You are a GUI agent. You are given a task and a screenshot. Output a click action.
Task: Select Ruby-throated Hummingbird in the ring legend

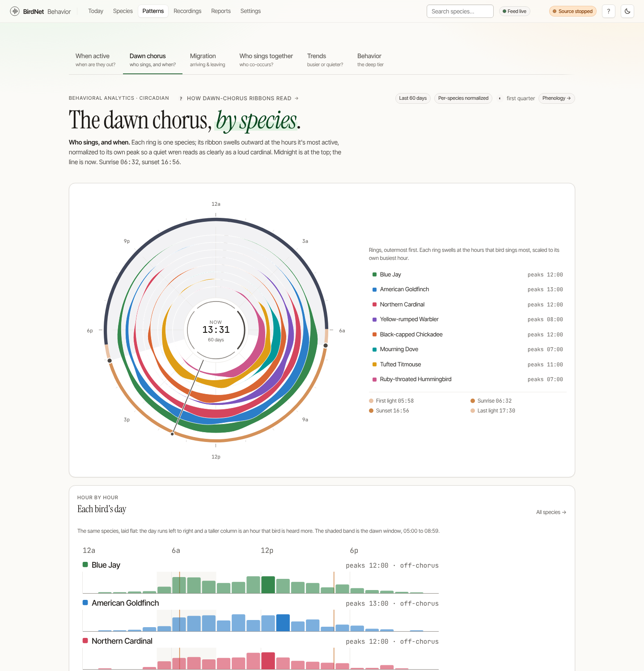tap(468, 379)
